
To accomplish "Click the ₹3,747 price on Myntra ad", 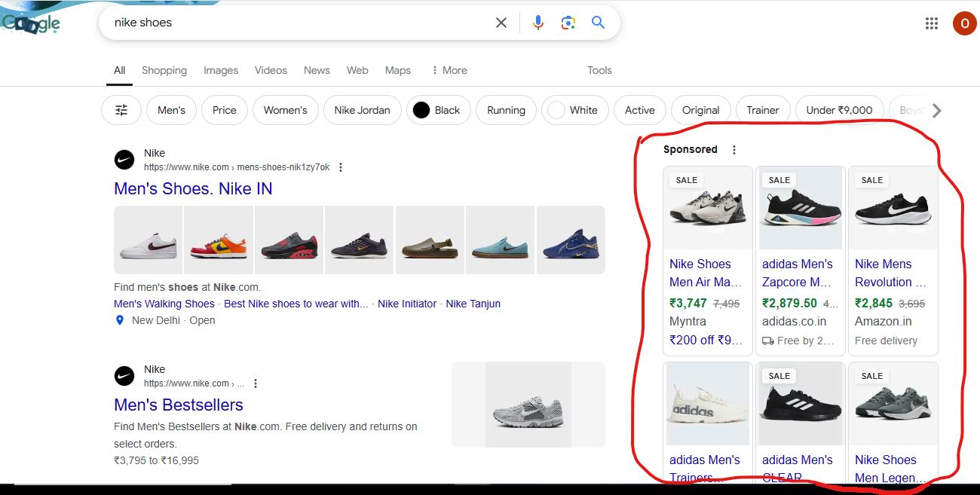I will pyautogui.click(x=688, y=303).
